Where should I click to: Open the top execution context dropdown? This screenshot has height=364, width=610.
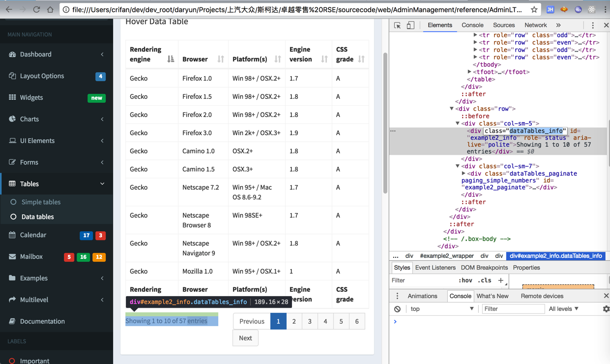click(442, 309)
